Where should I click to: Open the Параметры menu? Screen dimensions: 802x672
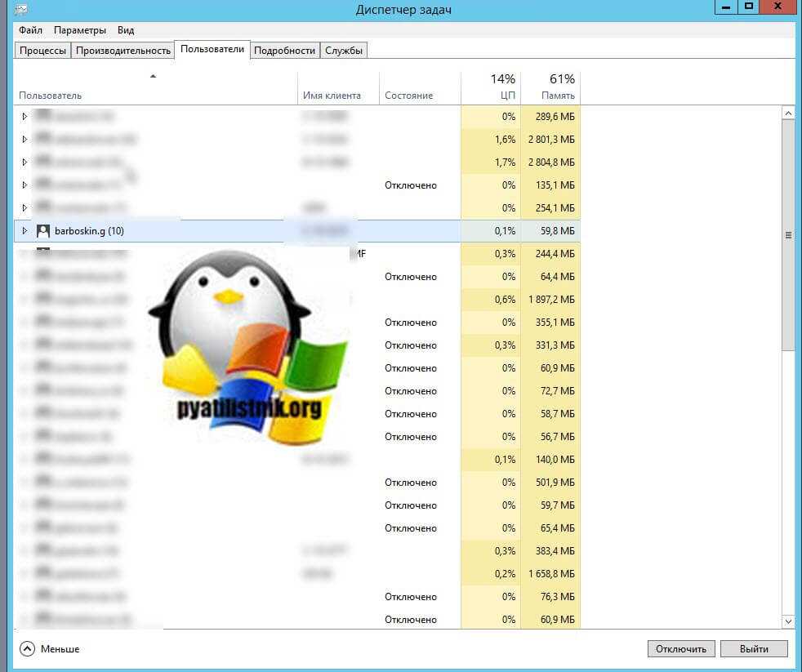[x=80, y=30]
